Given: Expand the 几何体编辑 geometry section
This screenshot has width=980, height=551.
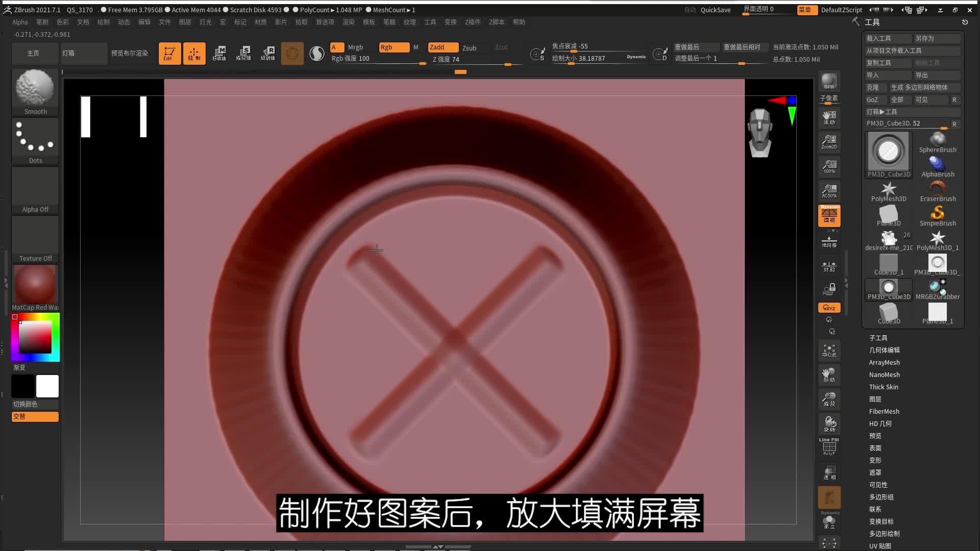Looking at the screenshot, I should [885, 350].
